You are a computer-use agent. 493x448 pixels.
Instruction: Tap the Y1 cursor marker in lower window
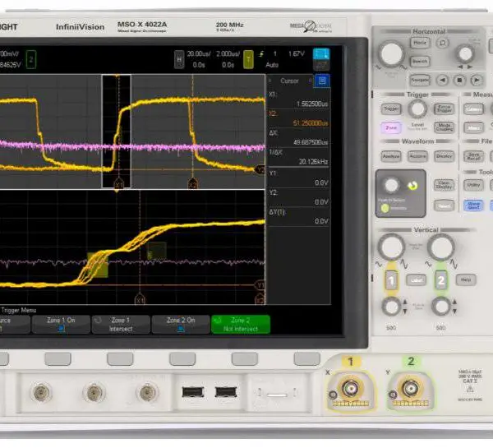[x=260, y=285]
